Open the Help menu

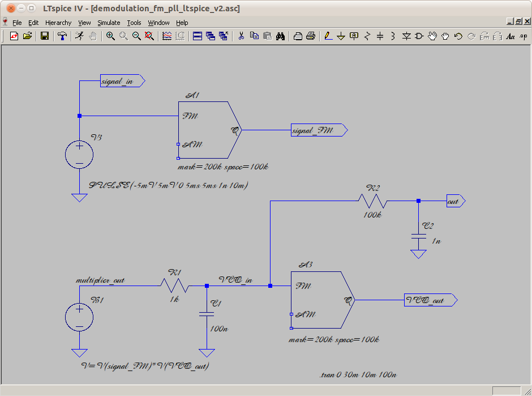[x=182, y=23]
